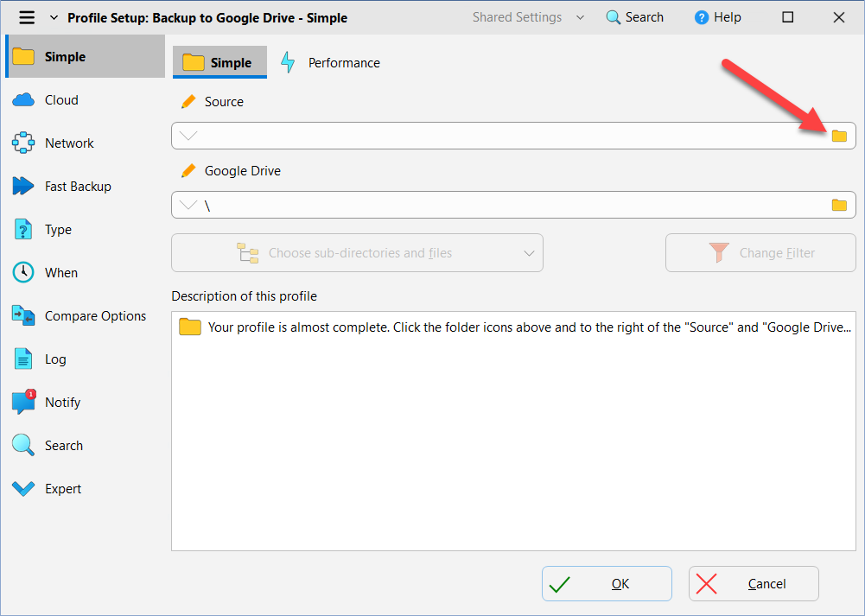Click the Cancel button

point(754,583)
